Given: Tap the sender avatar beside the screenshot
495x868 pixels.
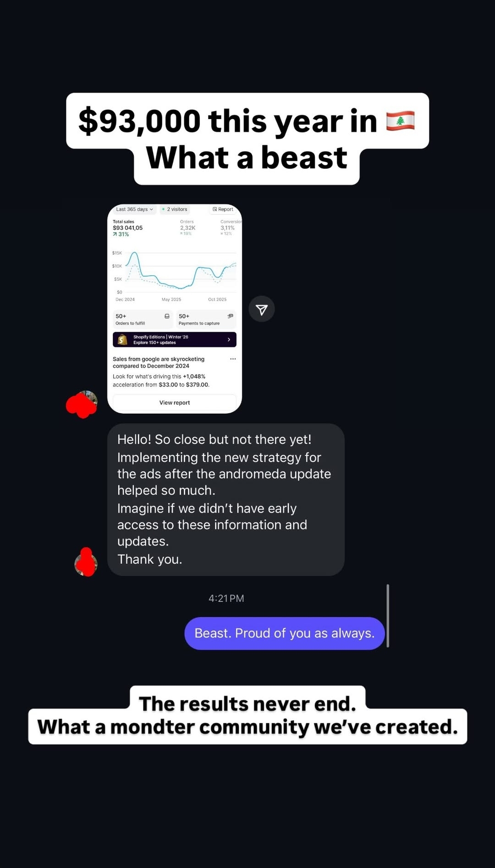Looking at the screenshot, I should point(82,404).
